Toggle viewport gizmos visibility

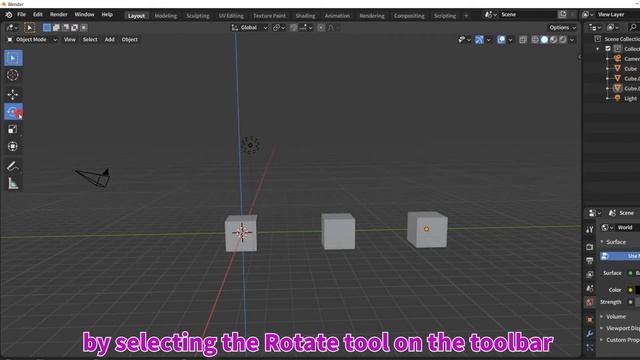pos(480,40)
